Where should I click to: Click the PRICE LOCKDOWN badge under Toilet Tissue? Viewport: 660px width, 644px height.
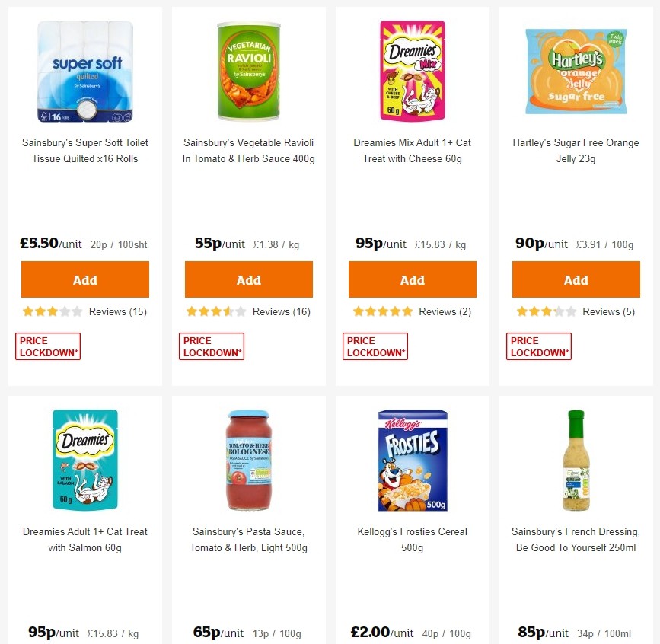click(x=48, y=346)
